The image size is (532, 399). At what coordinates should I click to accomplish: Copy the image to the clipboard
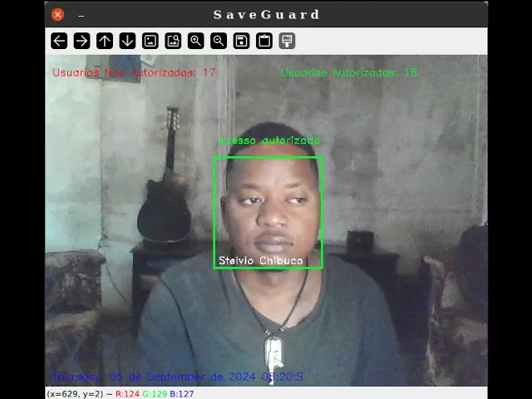(x=264, y=41)
